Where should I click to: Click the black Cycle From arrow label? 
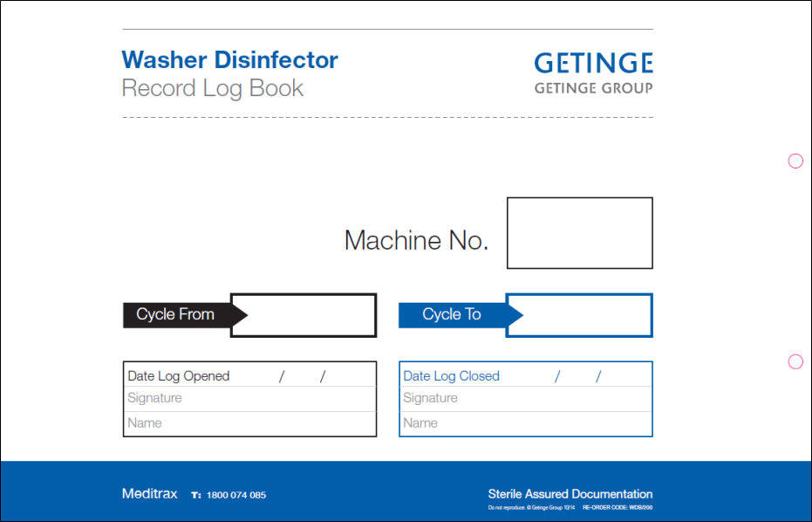pos(184,315)
